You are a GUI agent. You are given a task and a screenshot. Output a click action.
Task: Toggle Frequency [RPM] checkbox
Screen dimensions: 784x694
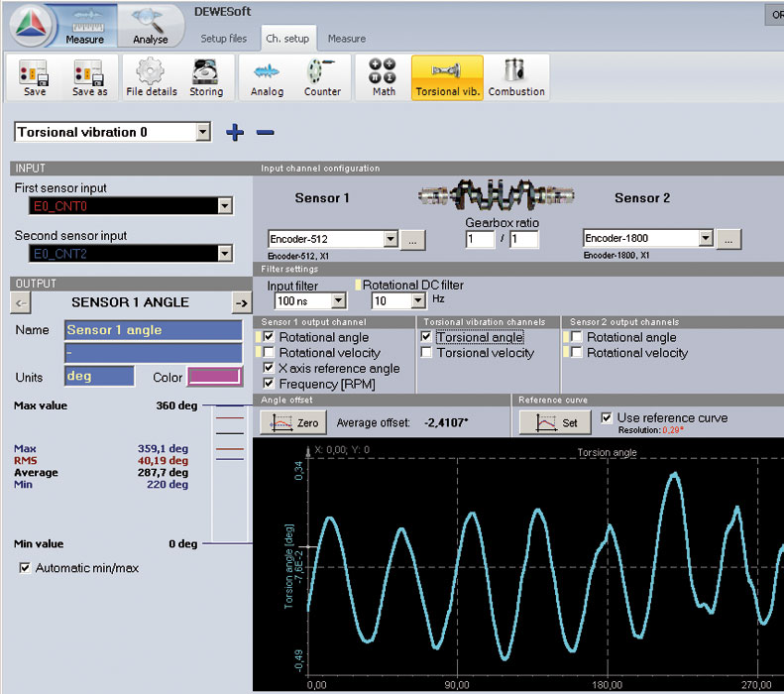[x=269, y=384]
